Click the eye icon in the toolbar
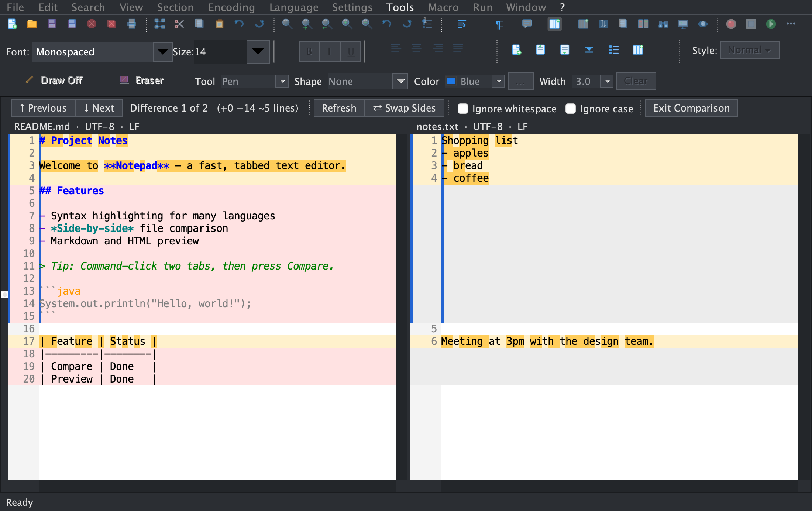The image size is (812, 511). point(703,24)
